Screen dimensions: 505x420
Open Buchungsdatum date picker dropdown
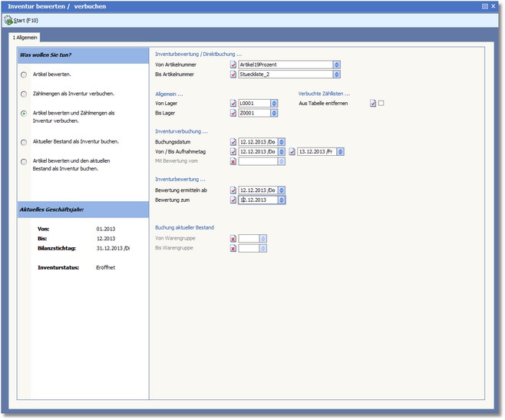(282, 141)
